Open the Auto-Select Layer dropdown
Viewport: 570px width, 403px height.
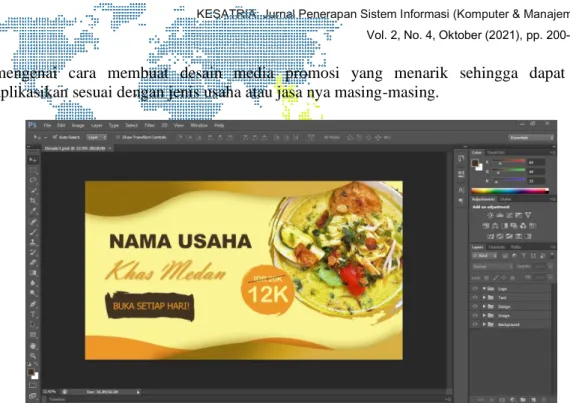pos(97,137)
